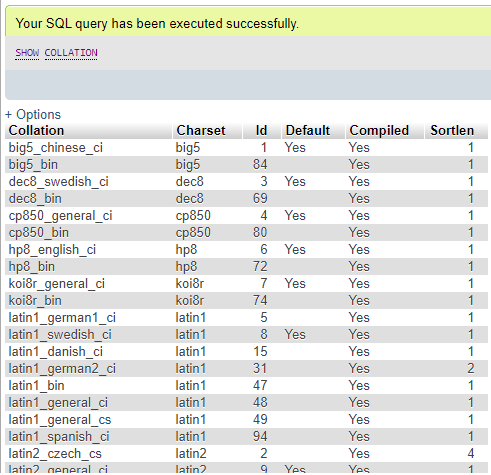
Task: Click Default Yes in hp8_english_ci row
Action: click(x=295, y=250)
